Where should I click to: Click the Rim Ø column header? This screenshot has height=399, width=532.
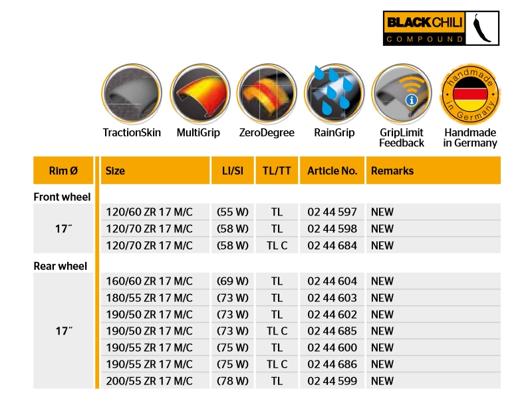click(x=63, y=171)
